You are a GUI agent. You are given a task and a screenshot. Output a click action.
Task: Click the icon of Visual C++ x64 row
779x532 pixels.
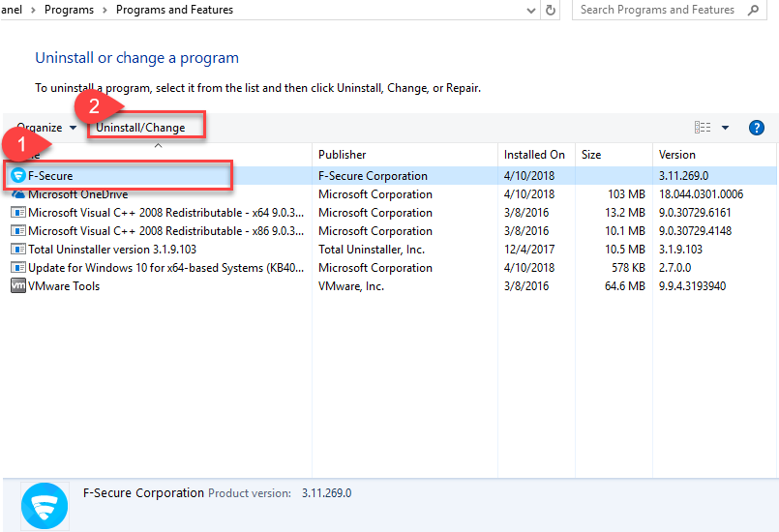point(18,213)
